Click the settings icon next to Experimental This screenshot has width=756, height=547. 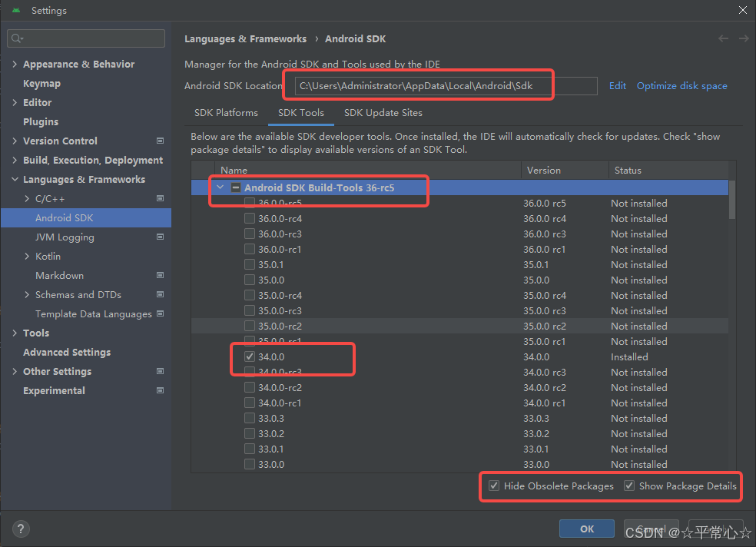click(x=160, y=390)
